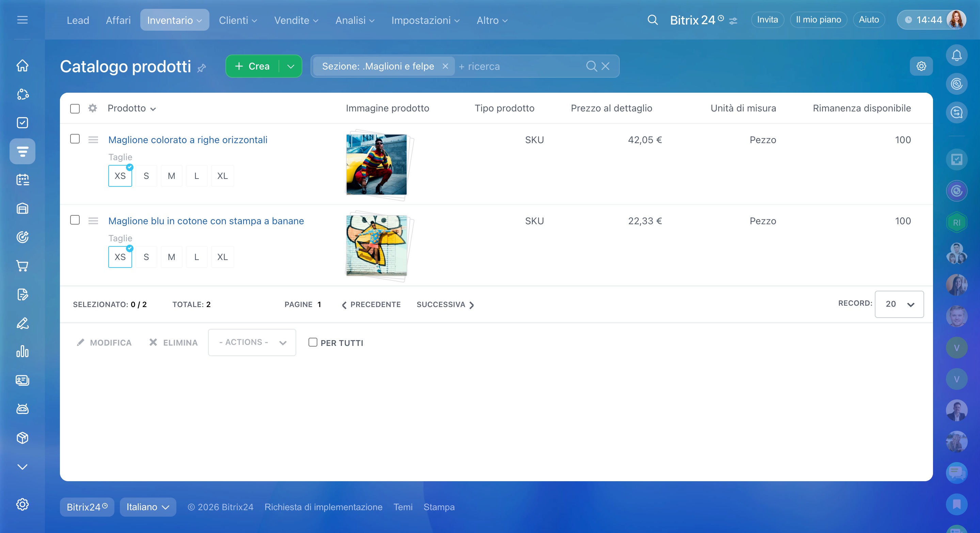This screenshot has width=980, height=533.
Task: Click the magnifier search icon in header
Action: [652, 20]
